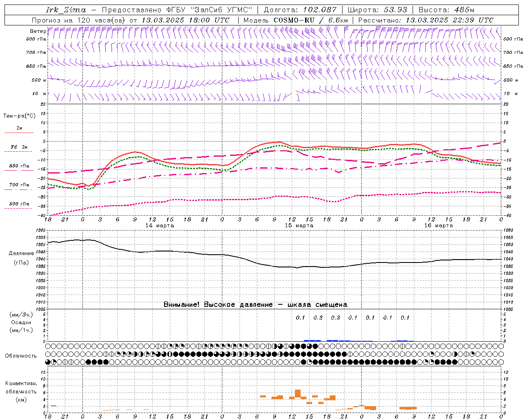This screenshot has width=525, height=420.
Task: Click the 850 гПа temperature legend entry
Action: [19, 166]
